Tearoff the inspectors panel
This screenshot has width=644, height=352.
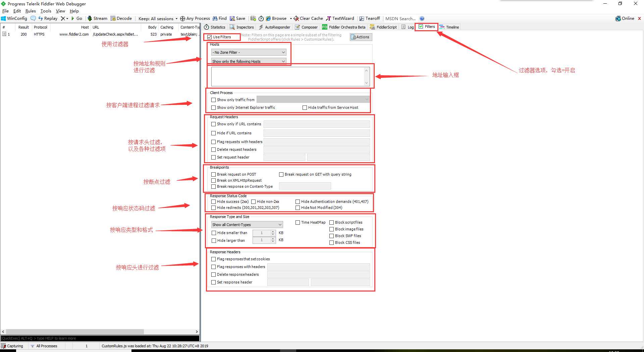[370, 18]
